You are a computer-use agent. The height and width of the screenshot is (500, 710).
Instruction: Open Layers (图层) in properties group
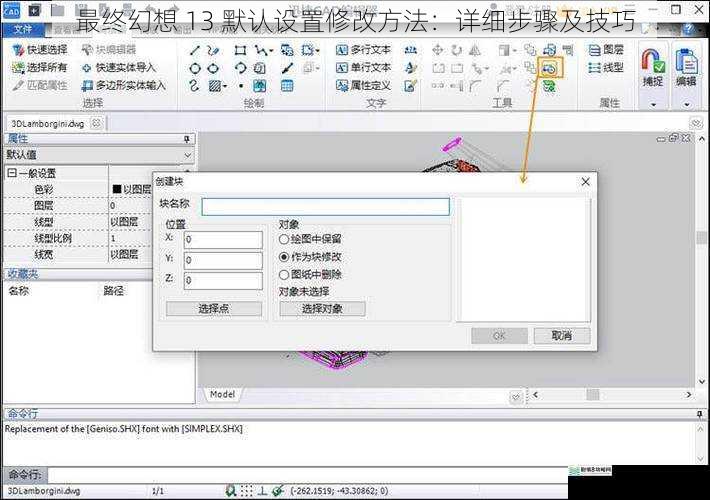(x=606, y=50)
